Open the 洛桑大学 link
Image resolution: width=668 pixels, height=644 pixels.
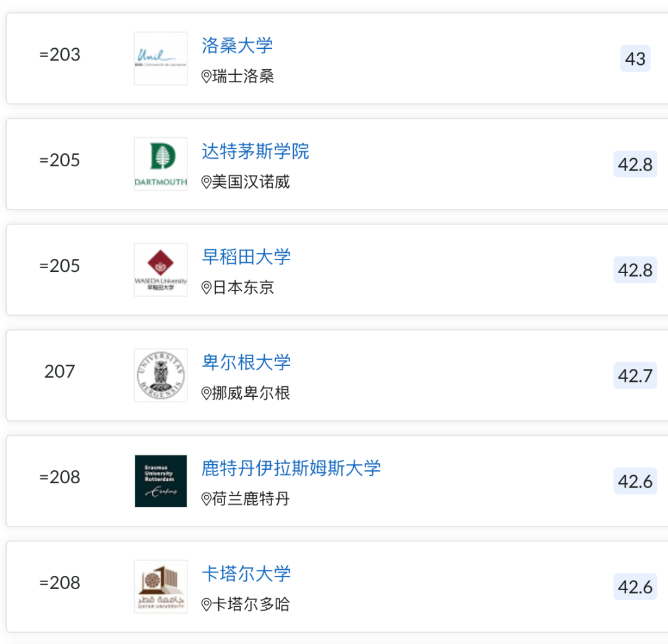click(238, 45)
